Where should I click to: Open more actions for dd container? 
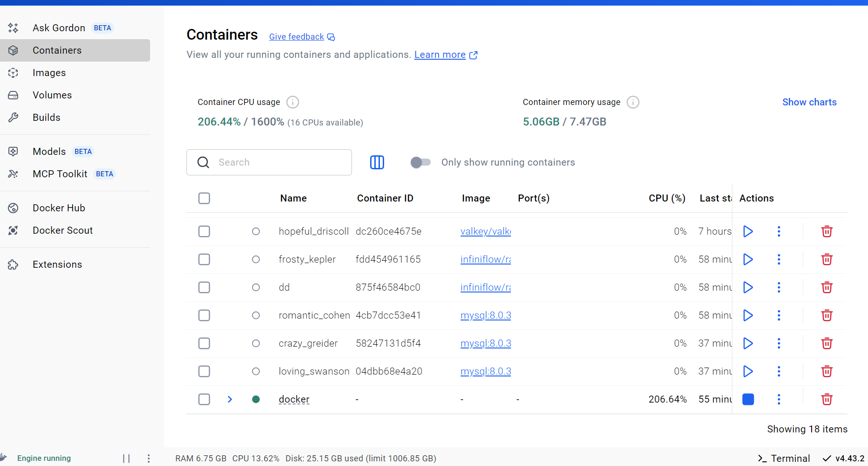(x=778, y=287)
